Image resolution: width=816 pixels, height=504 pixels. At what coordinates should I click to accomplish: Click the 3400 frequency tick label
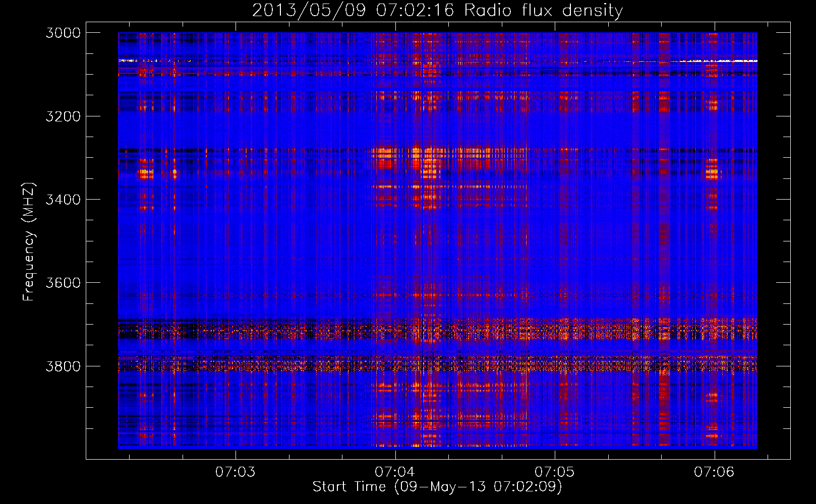(x=63, y=200)
